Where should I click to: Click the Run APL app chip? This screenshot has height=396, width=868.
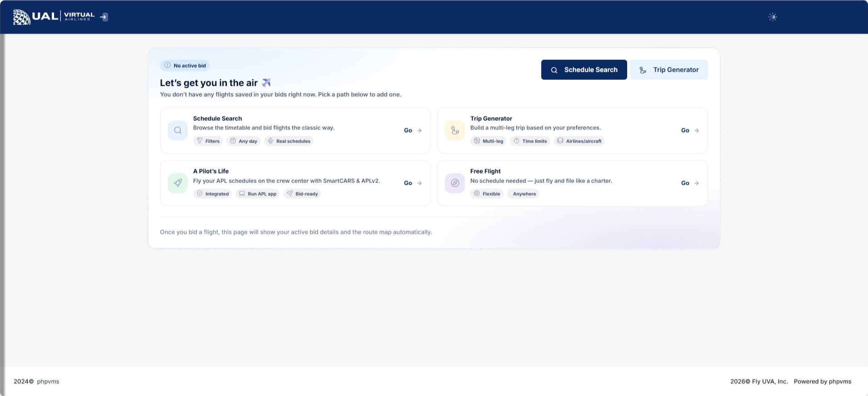coord(258,194)
